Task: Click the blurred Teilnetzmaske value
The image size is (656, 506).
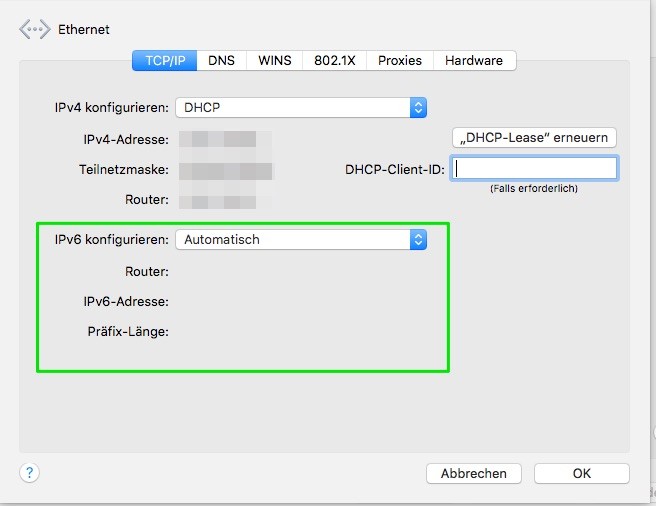Action: [226, 171]
